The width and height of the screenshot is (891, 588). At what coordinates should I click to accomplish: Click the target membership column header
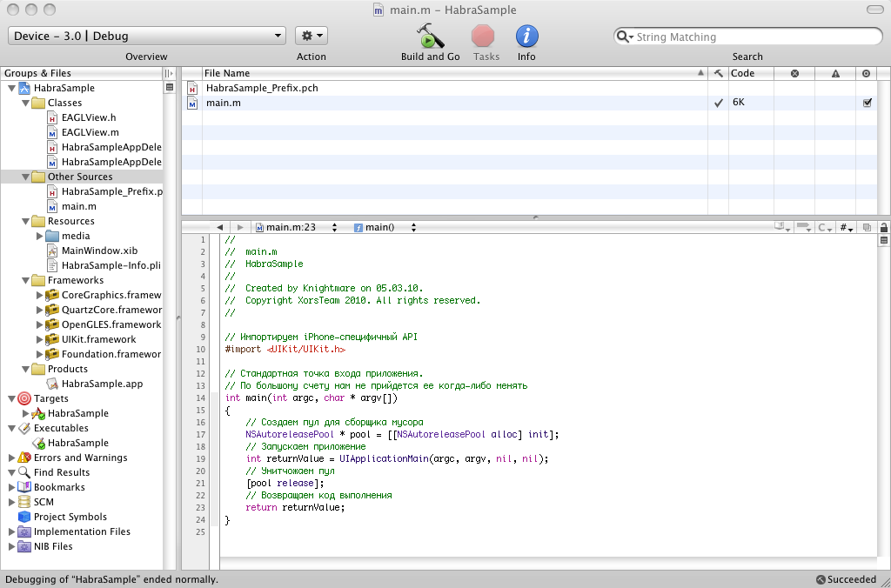click(866, 73)
